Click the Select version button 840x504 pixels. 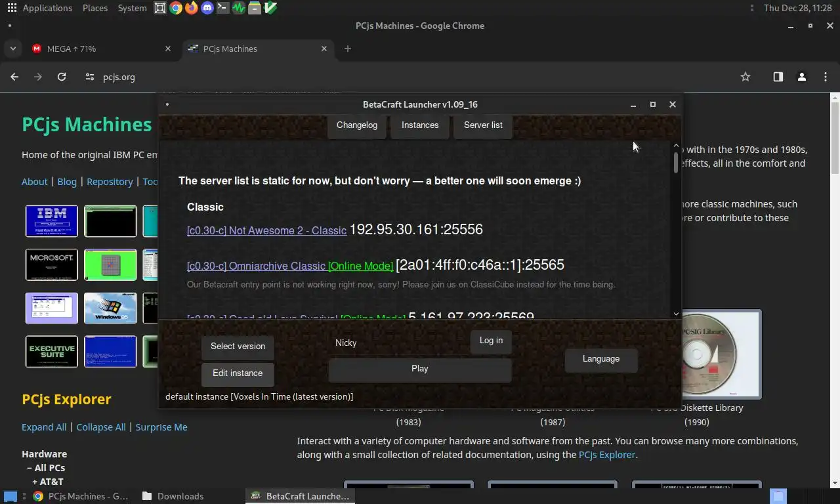[238, 346]
